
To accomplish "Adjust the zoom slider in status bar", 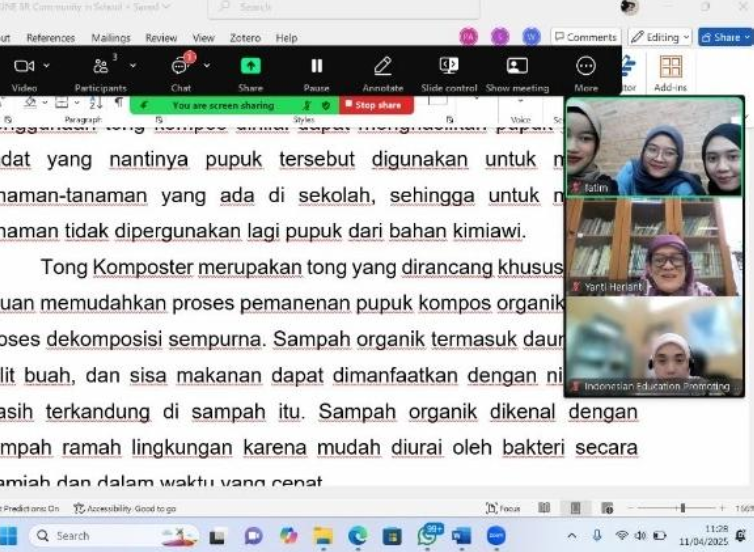I will click(683, 509).
